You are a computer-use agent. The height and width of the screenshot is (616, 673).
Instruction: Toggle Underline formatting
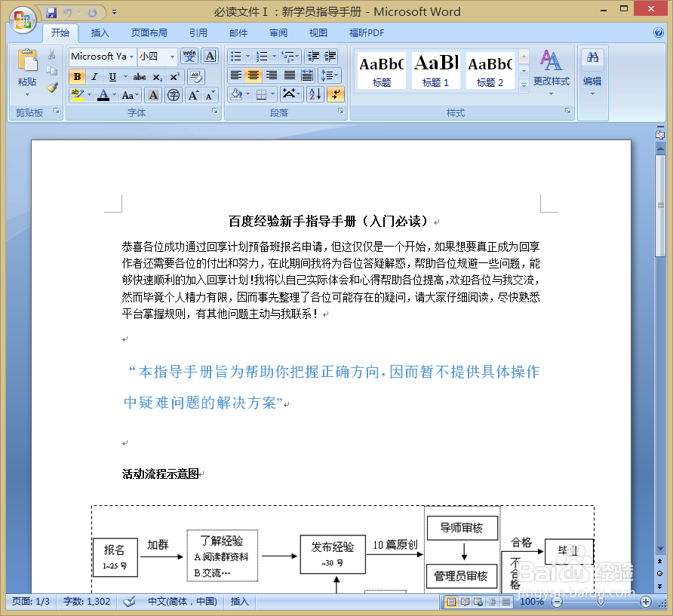click(112, 77)
